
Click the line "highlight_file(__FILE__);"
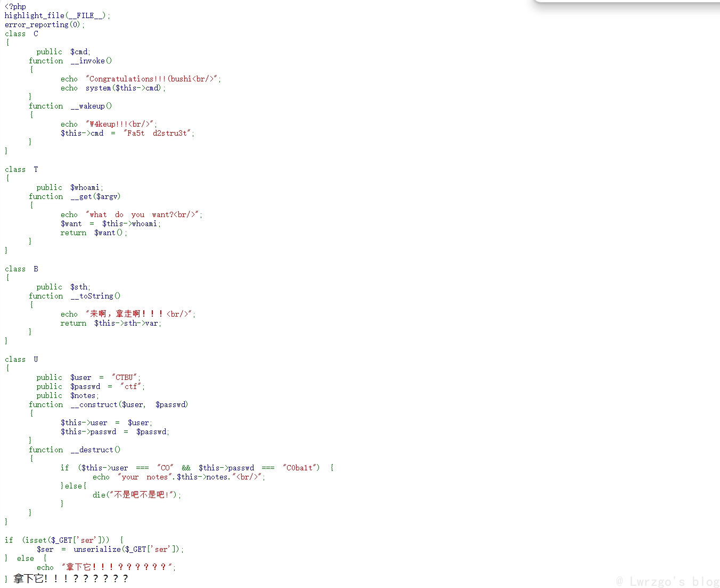(x=58, y=15)
